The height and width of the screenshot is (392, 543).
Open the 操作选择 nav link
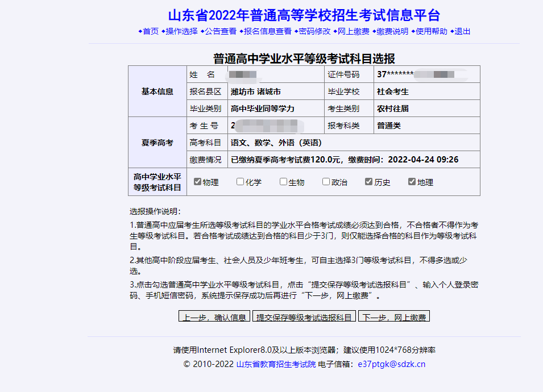(181, 31)
